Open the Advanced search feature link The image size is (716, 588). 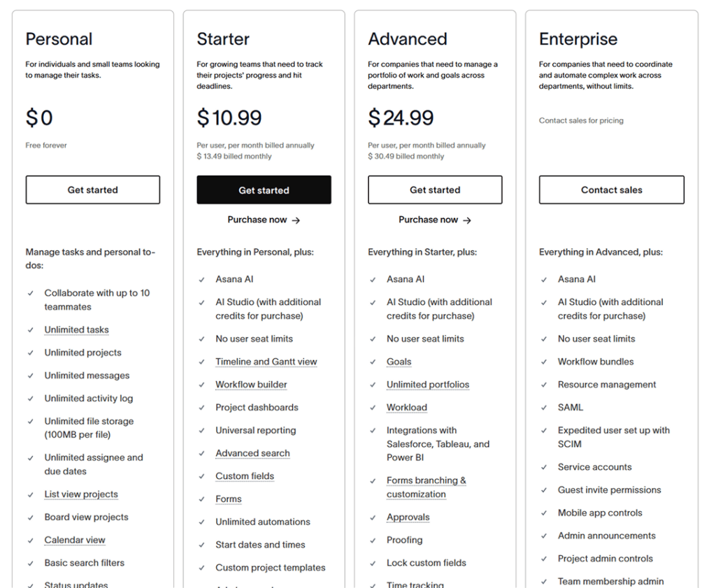pyautogui.click(x=252, y=453)
